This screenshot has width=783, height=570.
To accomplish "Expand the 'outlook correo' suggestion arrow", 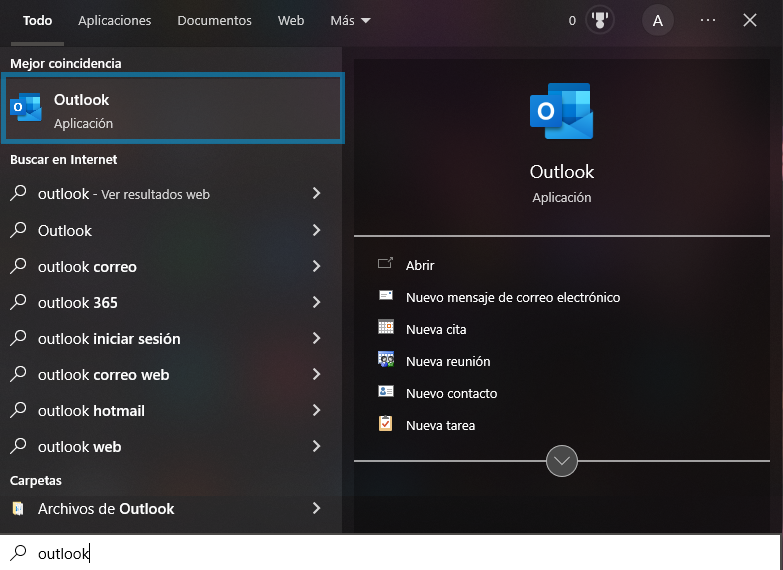I will tap(316, 266).
